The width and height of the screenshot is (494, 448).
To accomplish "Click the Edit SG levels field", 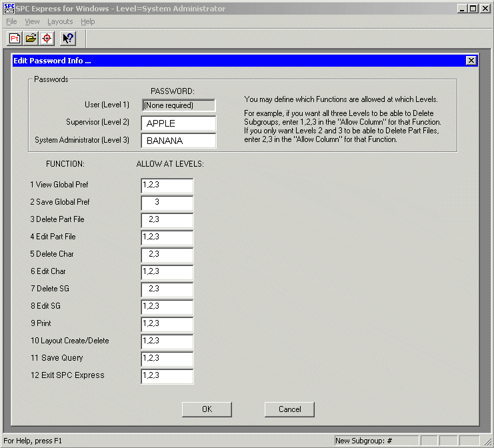I will [x=167, y=307].
